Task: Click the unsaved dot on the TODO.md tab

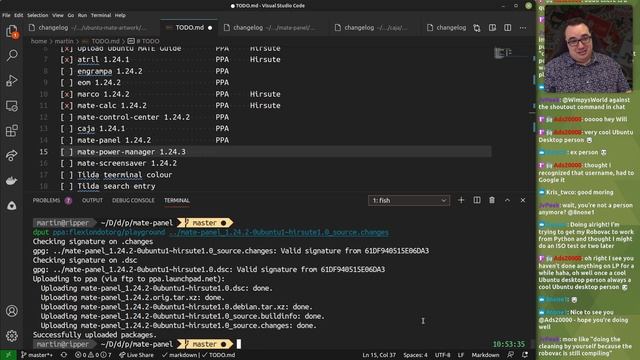Action: coord(210,28)
